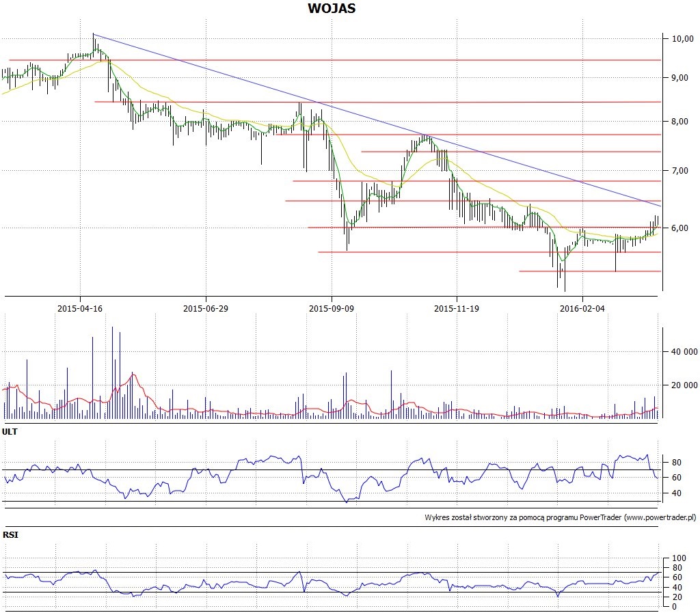The height and width of the screenshot is (613, 700).
Task: Click the RSI indicator heading
Action: tap(10, 534)
